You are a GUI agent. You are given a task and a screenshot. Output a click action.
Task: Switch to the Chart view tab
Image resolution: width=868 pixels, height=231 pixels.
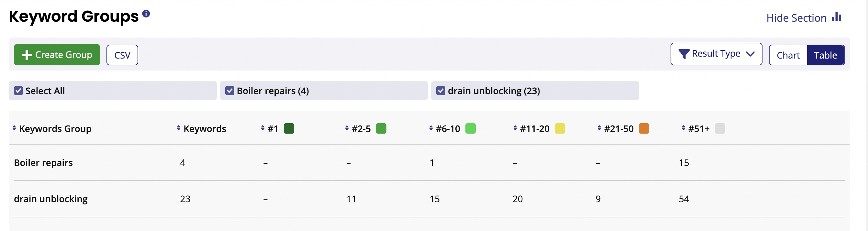[x=788, y=55]
